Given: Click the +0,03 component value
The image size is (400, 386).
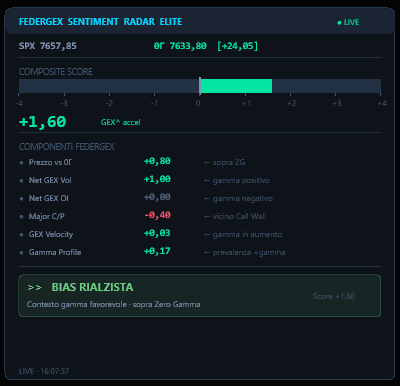Looking at the screenshot, I should point(157,233).
